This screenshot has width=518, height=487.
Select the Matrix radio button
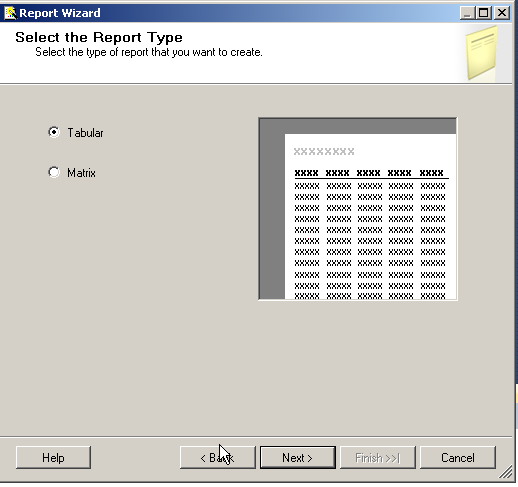coord(54,172)
